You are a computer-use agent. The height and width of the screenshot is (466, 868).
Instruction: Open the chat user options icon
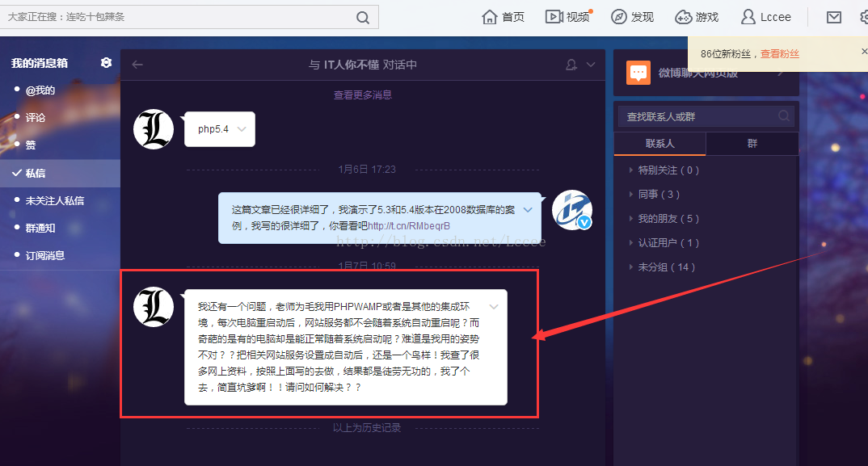pos(572,65)
